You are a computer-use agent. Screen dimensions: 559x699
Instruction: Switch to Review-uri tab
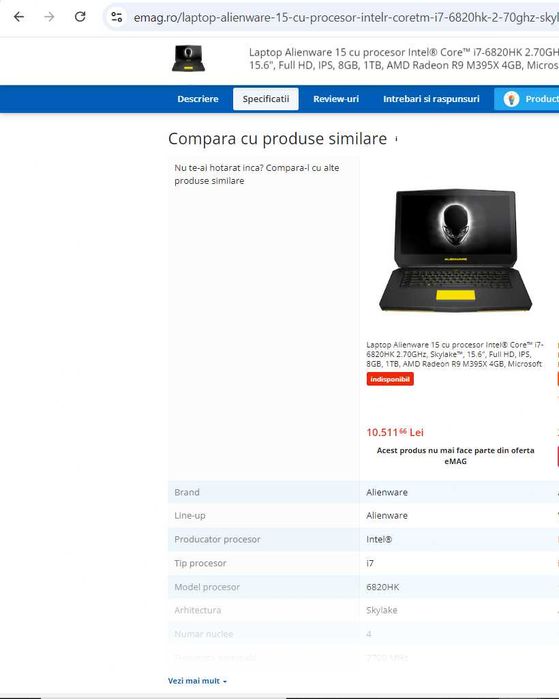tap(336, 99)
